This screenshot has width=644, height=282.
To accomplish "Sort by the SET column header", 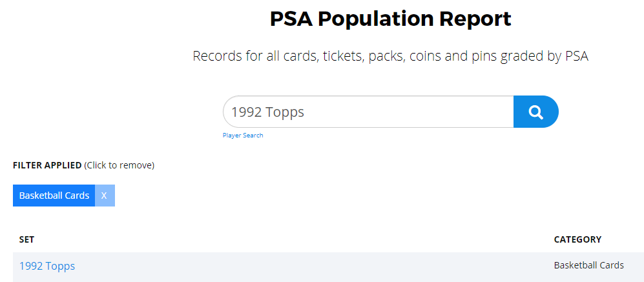I will (x=26, y=239).
